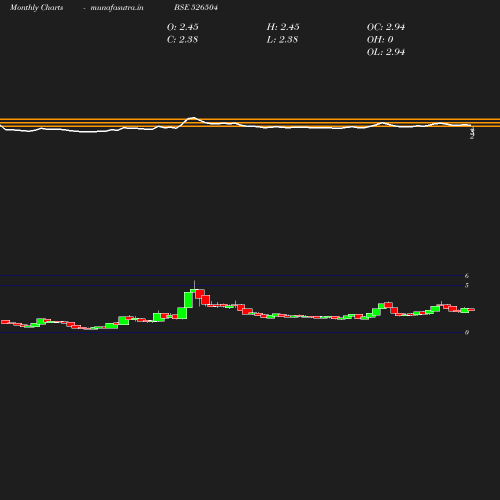
Task: Click the 'OL: 2.94' reading
Action: (386, 52)
